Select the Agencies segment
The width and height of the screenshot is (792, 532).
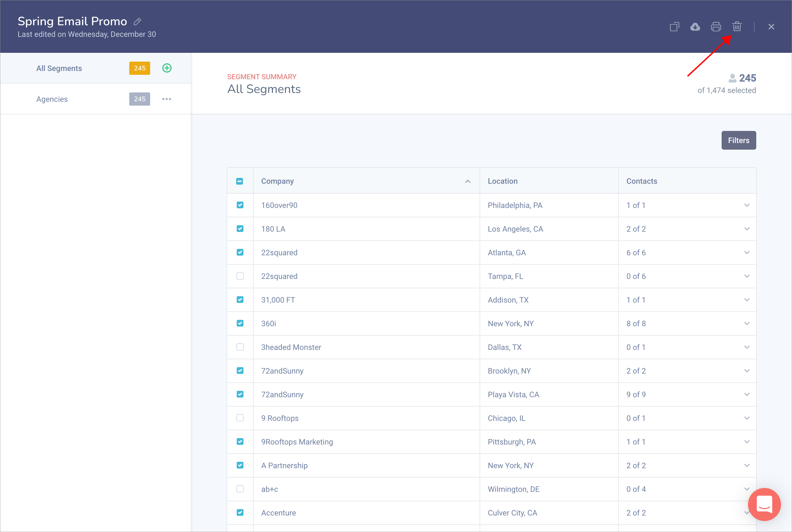click(96, 99)
